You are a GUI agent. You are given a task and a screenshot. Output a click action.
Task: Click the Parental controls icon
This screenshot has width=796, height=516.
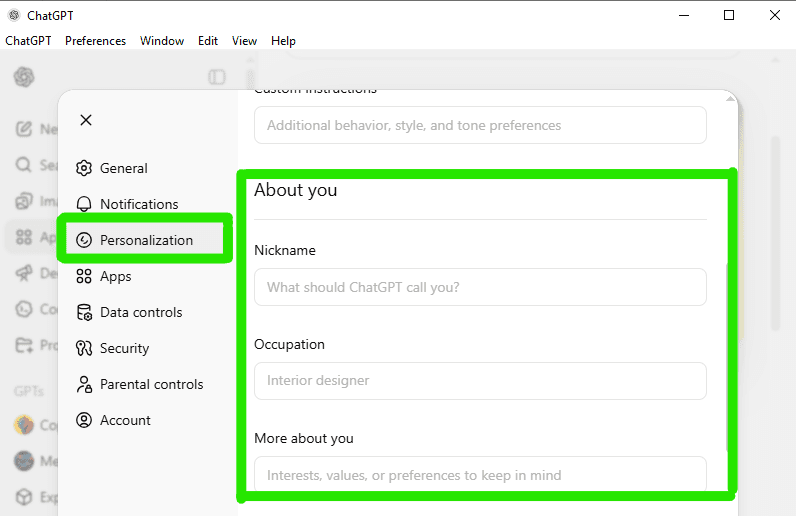click(x=84, y=384)
